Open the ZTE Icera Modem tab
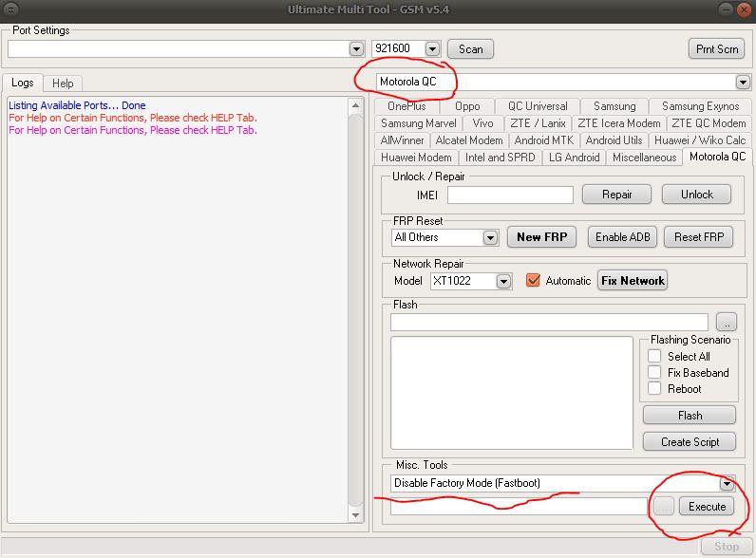Viewport: 756px width, 558px height. [618, 123]
